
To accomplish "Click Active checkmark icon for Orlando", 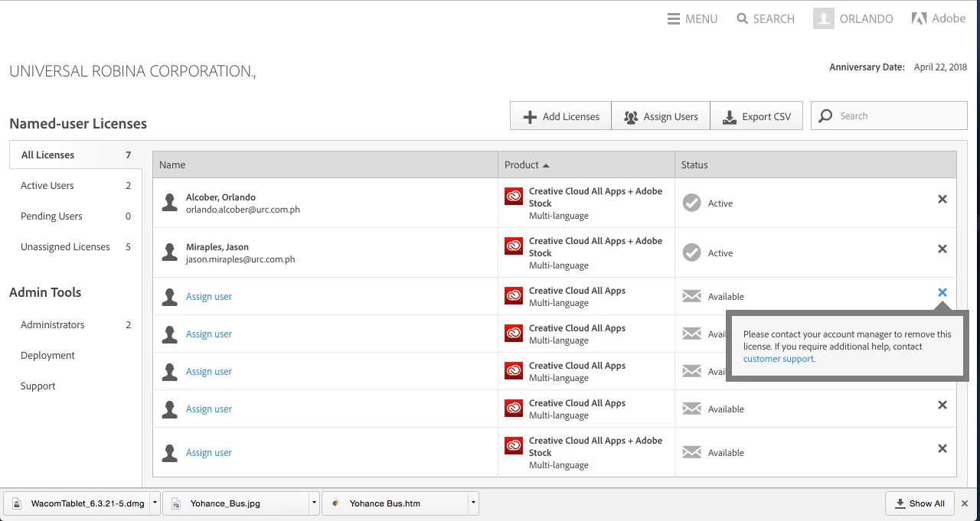I will click(x=691, y=203).
